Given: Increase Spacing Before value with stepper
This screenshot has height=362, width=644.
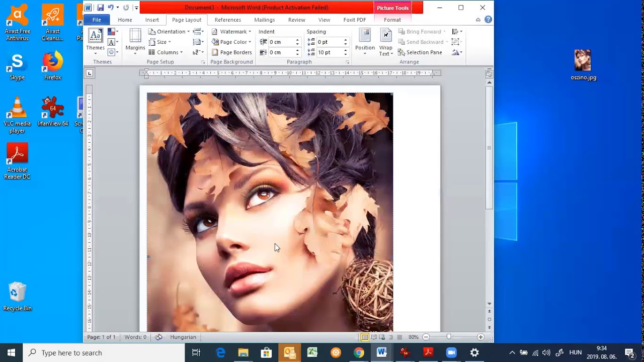Looking at the screenshot, I should click(346, 40).
